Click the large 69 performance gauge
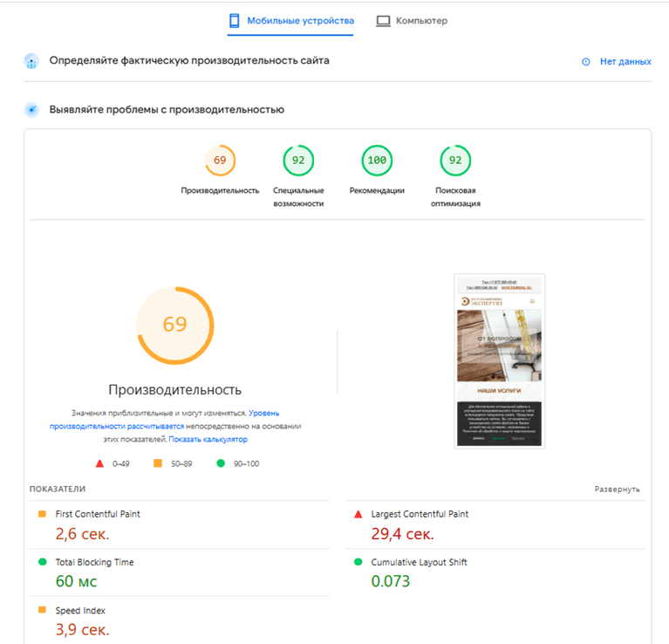The width and height of the screenshot is (669, 644). pyautogui.click(x=175, y=325)
